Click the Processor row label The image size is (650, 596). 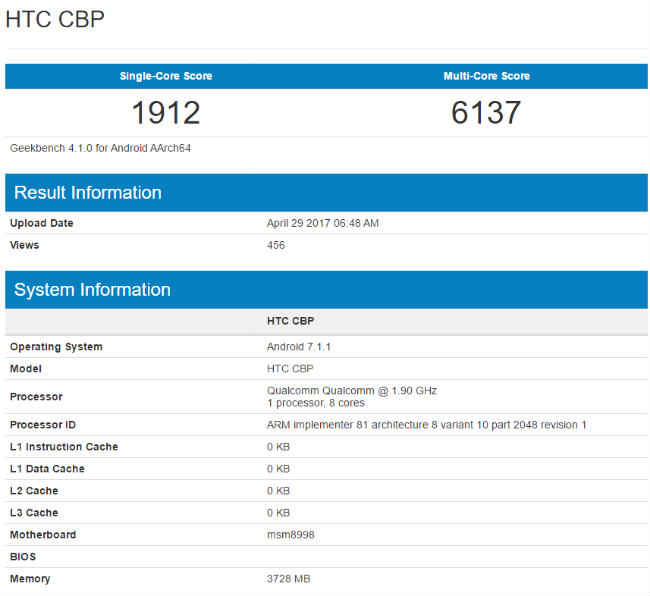click(36, 397)
